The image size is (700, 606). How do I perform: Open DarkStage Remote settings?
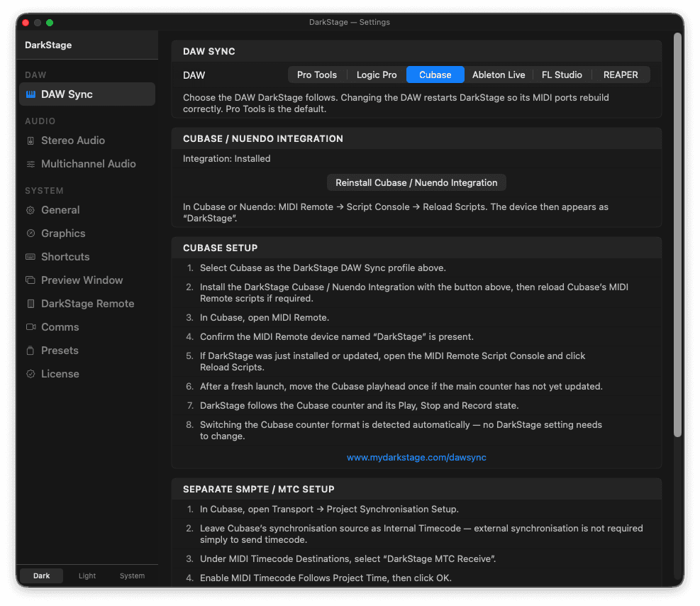coord(87,304)
